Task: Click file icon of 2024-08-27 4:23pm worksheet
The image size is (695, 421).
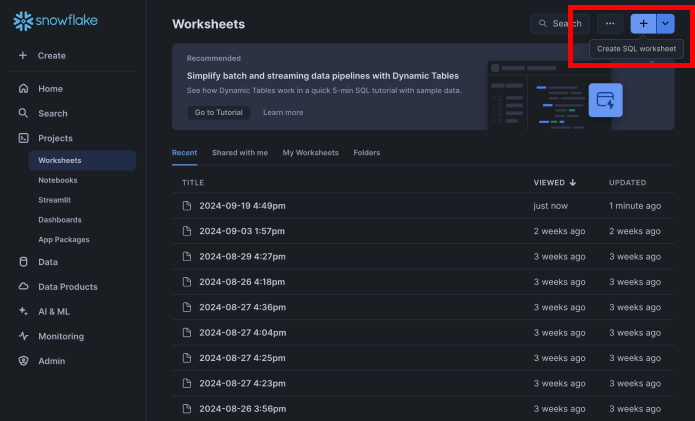Action: coord(187,383)
